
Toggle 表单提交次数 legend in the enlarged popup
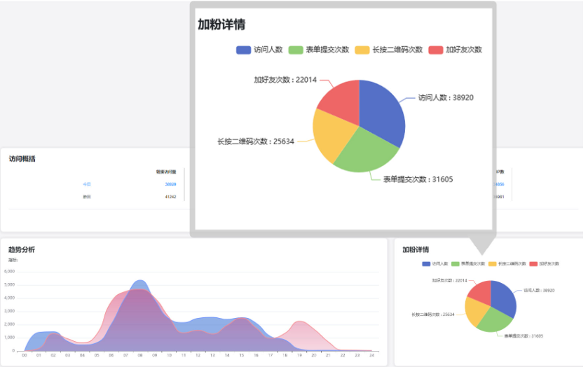[319, 50]
